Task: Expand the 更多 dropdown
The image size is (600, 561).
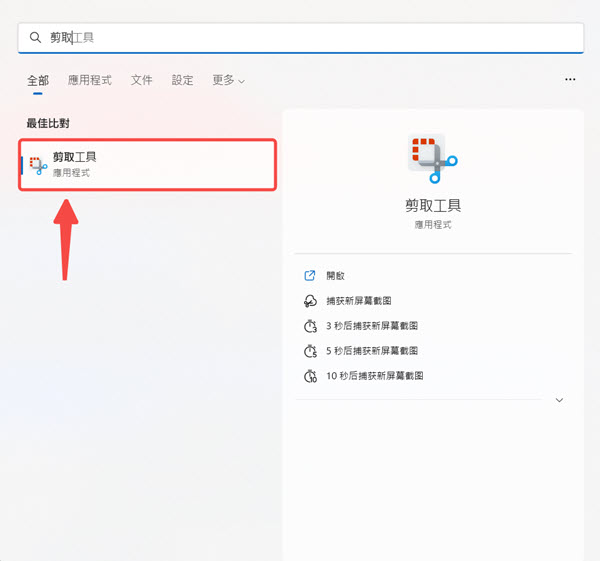Action: tap(228, 80)
